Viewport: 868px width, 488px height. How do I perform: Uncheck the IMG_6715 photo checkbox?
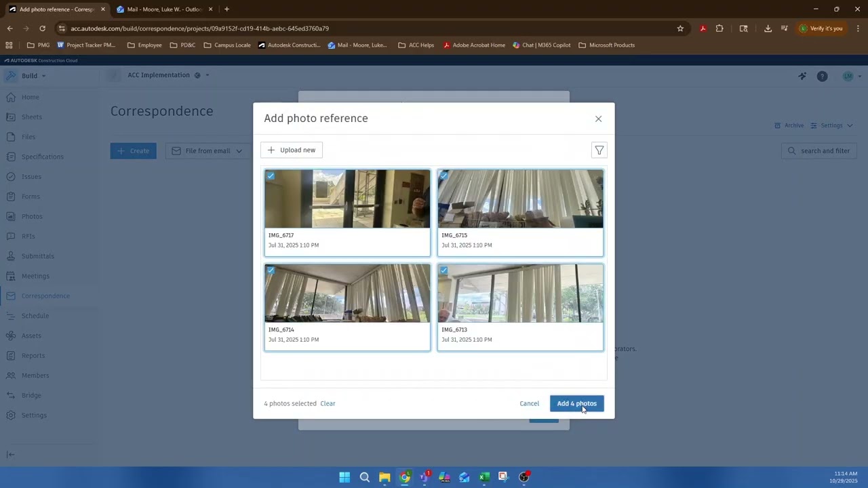pos(443,176)
